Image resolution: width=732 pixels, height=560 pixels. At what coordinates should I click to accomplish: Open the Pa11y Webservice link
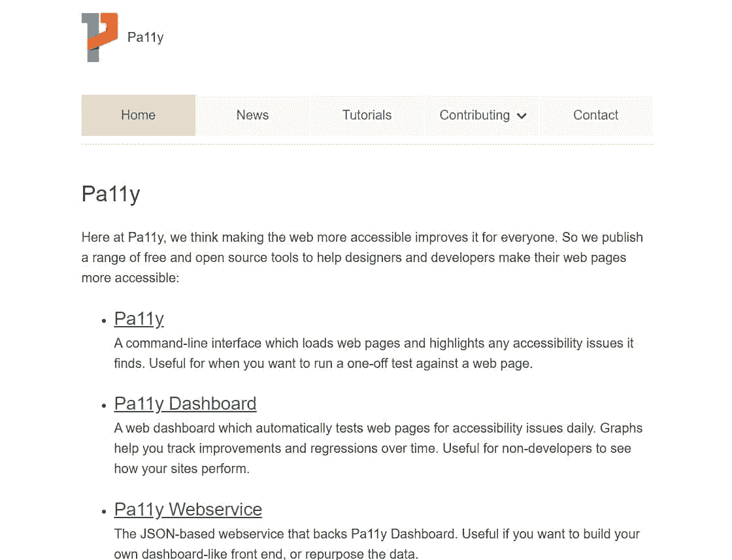[x=188, y=510]
